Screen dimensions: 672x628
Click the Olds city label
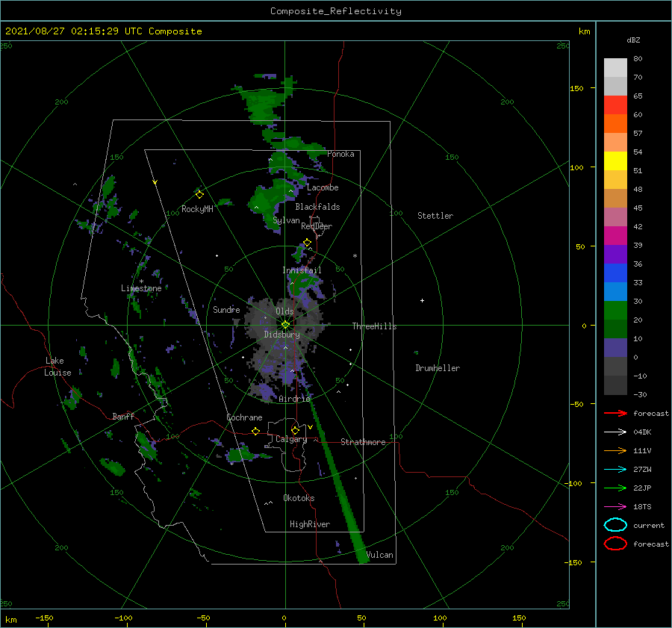[x=284, y=311]
